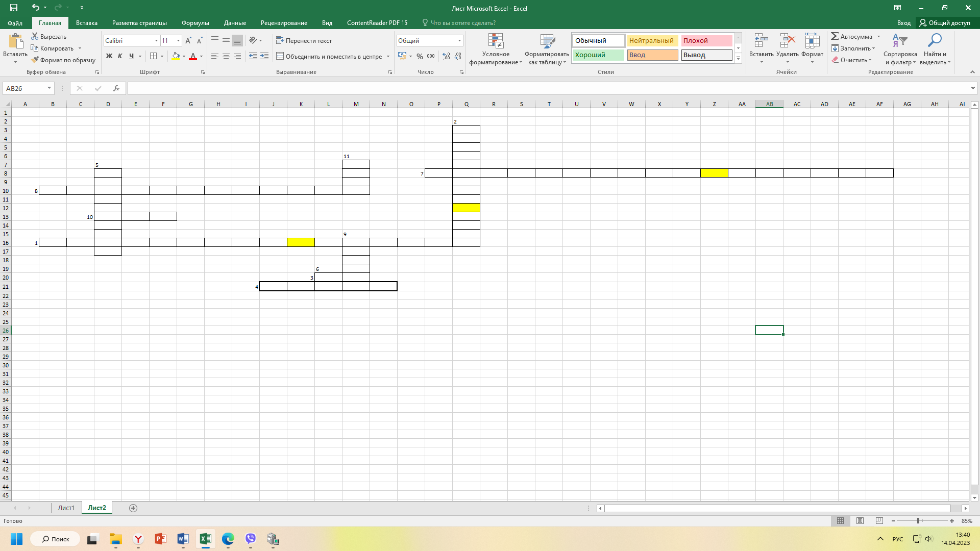This screenshot has width=980, height=551.
Task: Switch to the Формулы tab
Action: tap(195, 23)
